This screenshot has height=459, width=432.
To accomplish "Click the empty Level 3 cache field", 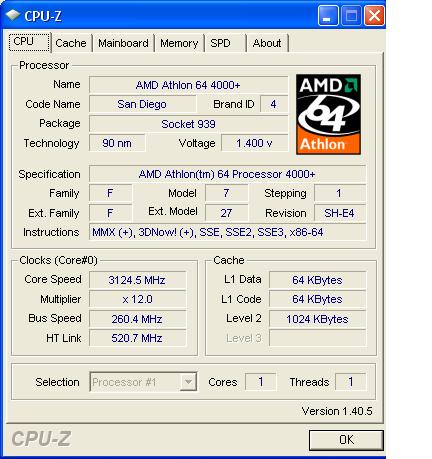I will (317, 338).
